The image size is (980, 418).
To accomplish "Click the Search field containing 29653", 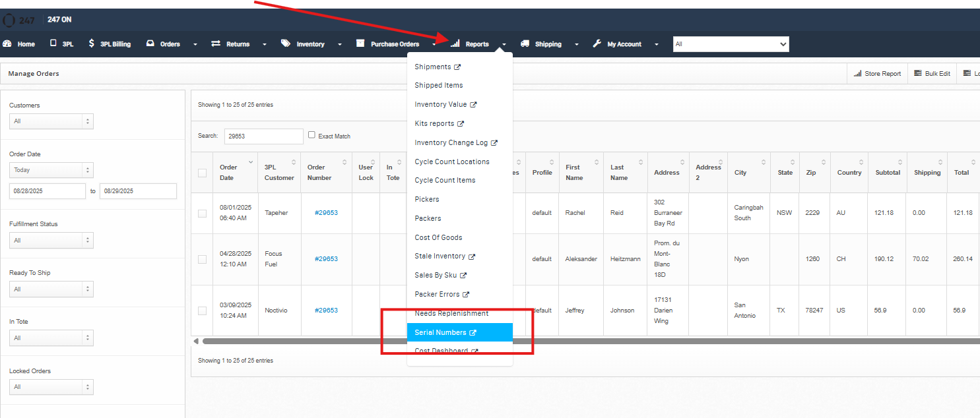I will tap(264, 136).
